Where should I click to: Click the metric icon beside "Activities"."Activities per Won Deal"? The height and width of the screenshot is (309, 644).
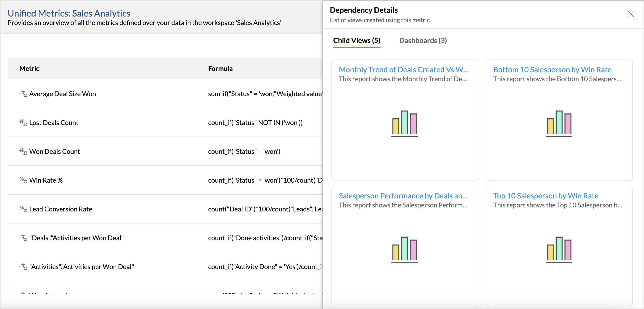23,266
